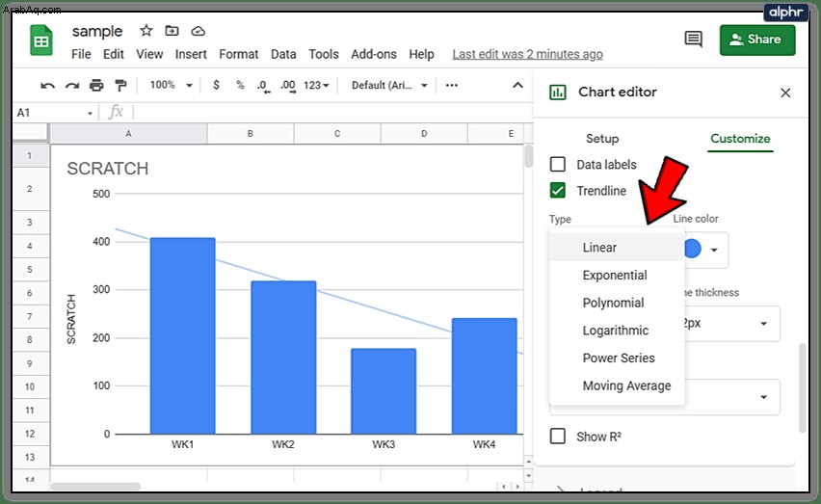The height and width of the screenshot is (504, 821).
Task: Open the comment history icon
Action: coord(693,39)
